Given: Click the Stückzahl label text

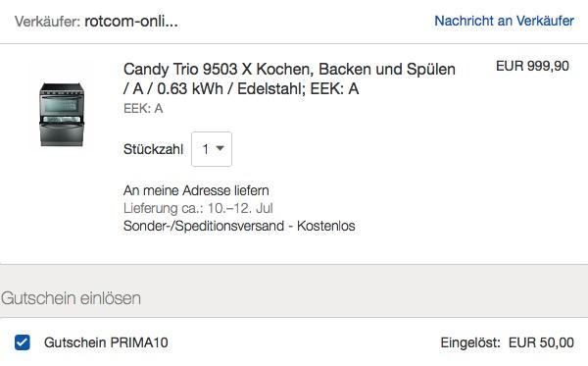Looking at the screenshot, I should (153, 149).
